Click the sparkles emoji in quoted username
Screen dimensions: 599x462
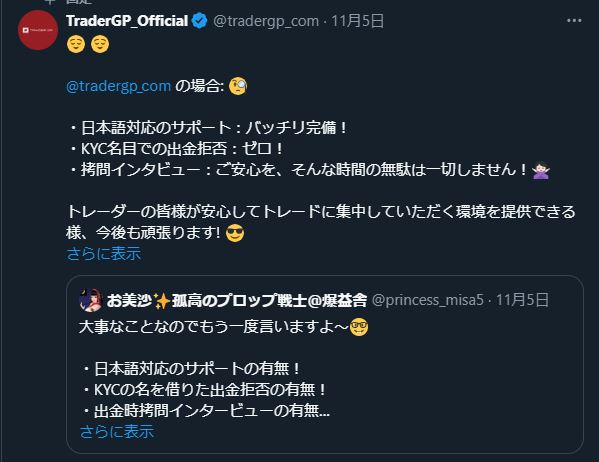162,301
